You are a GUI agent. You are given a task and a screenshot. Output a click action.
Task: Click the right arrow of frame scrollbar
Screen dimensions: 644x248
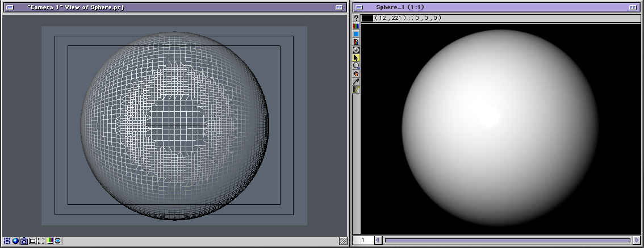click(636, 241)
